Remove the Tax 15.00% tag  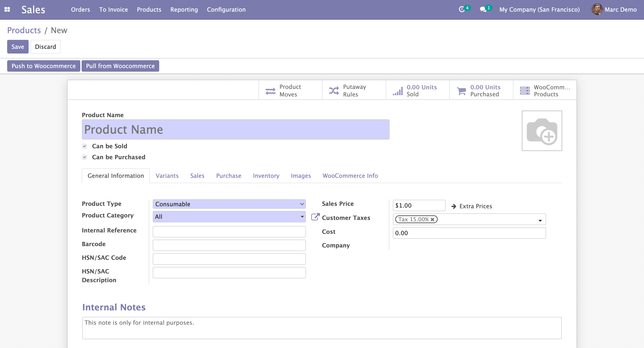point(432,219)
